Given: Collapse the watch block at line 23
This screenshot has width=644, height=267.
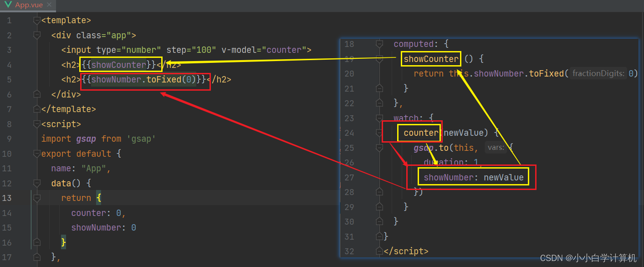Looking at the screenshot, I should click(379, 118).
